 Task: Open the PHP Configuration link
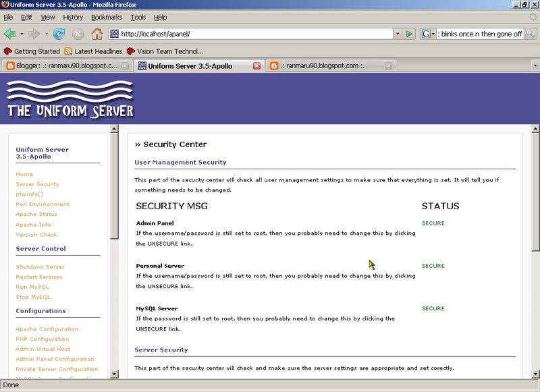(43, 339)
